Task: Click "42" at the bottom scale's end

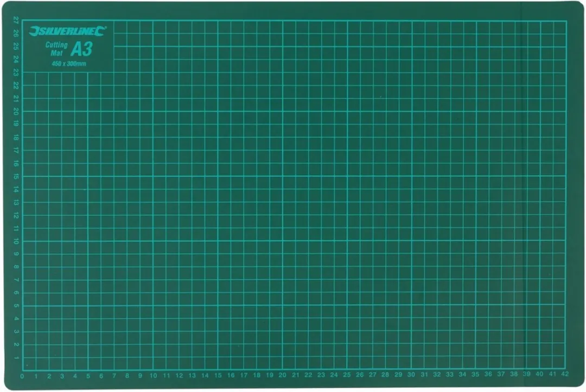Action: (565, 374)
